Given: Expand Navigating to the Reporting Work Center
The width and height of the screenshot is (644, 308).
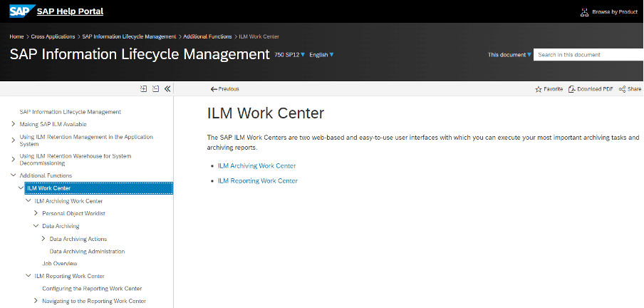Looking at the screenshot, I should (36, 301).
